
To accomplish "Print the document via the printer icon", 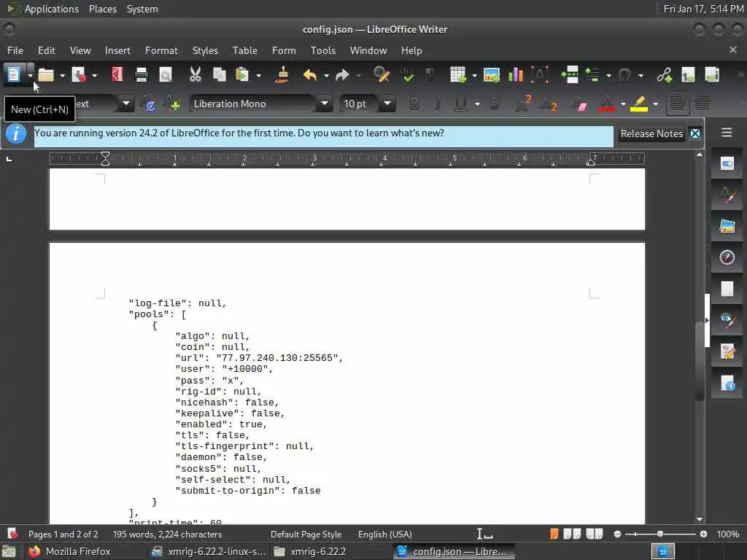I will (x=142, y=75).
